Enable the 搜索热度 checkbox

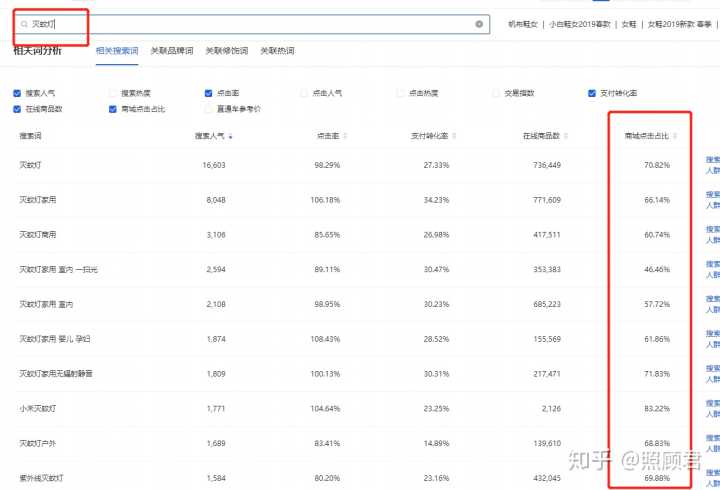click(x=113, y=93)
